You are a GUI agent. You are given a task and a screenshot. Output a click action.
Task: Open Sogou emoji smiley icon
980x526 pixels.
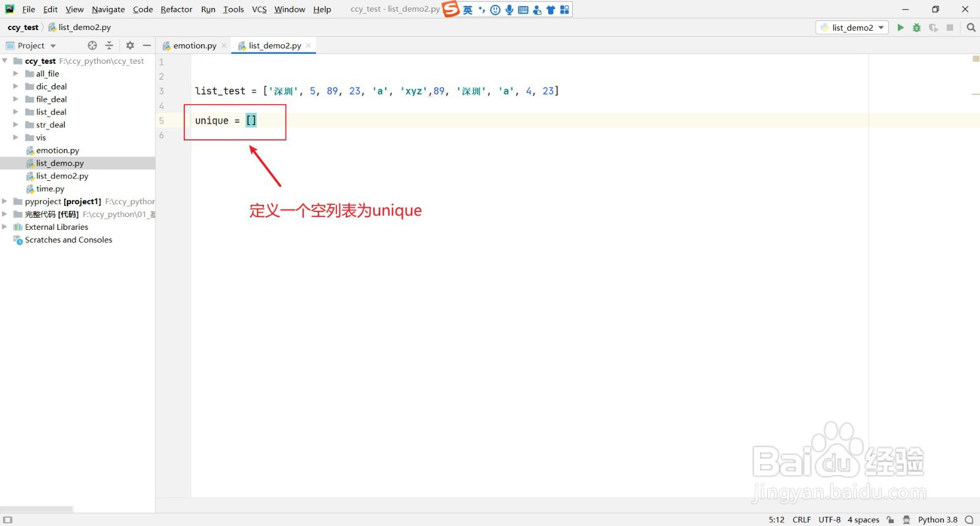(496, 10)
